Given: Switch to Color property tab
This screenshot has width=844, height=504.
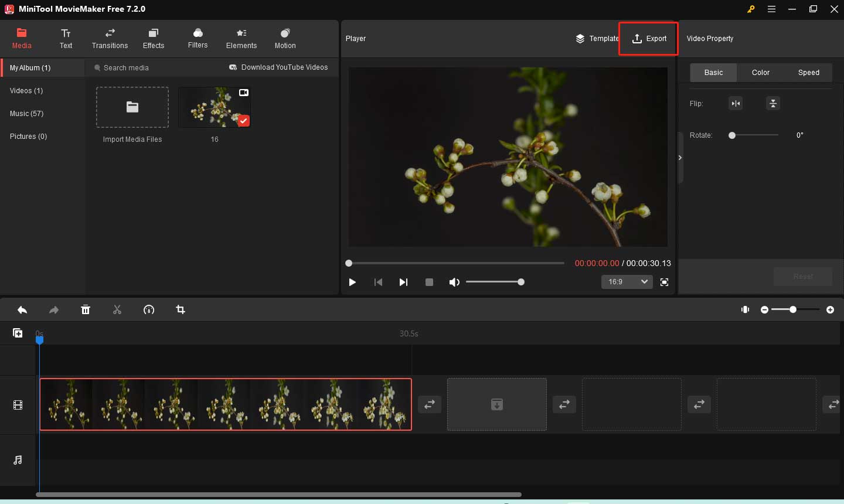Looking at the screenshot, I should point(761,73).
